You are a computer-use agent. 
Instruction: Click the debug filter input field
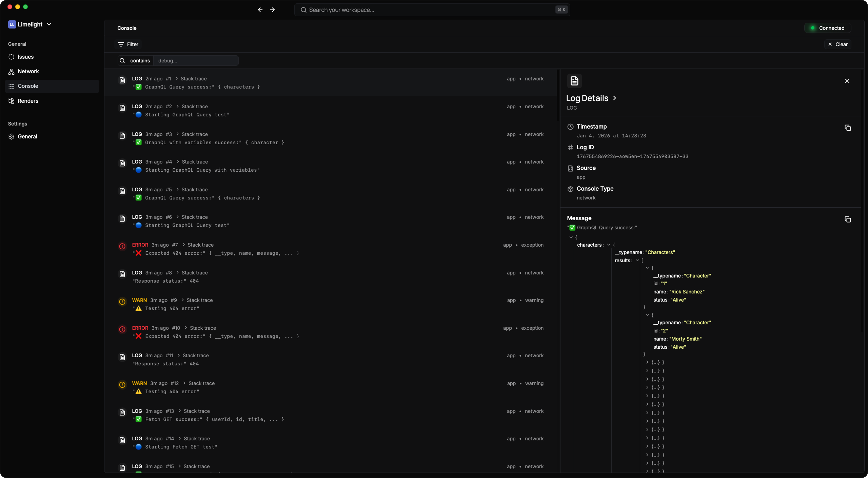pyautogui.click(x=197, y=60)
